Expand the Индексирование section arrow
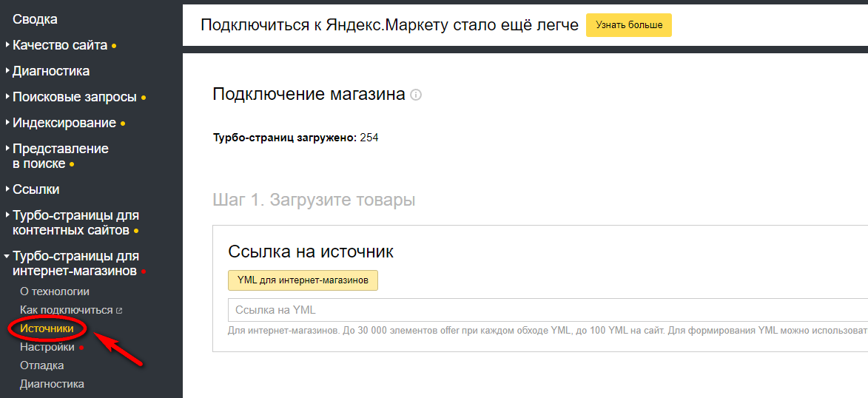This screenshot has width=868, height=398. pyautogui.click(x=7, y=122)
